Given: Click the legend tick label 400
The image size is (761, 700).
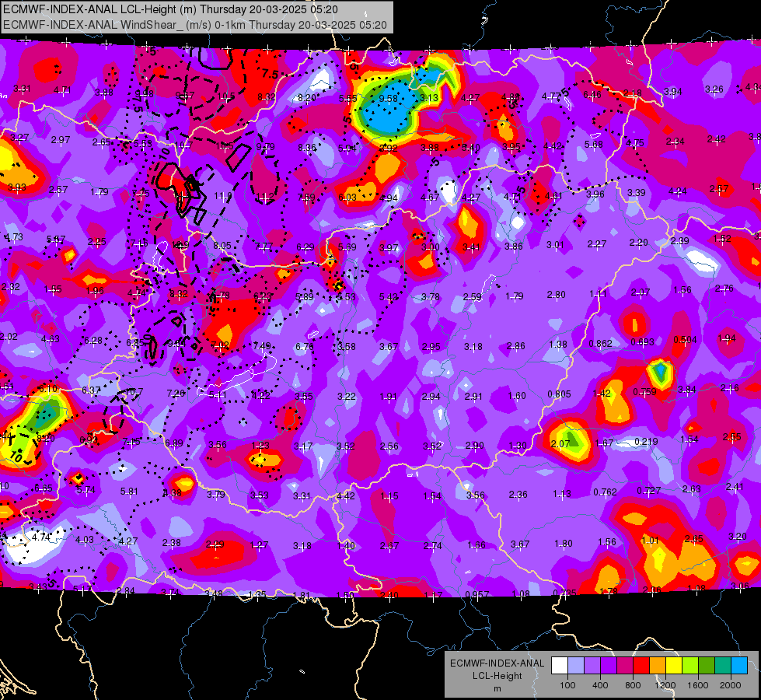Looking at the screenshot, I should tap(600, 685).
